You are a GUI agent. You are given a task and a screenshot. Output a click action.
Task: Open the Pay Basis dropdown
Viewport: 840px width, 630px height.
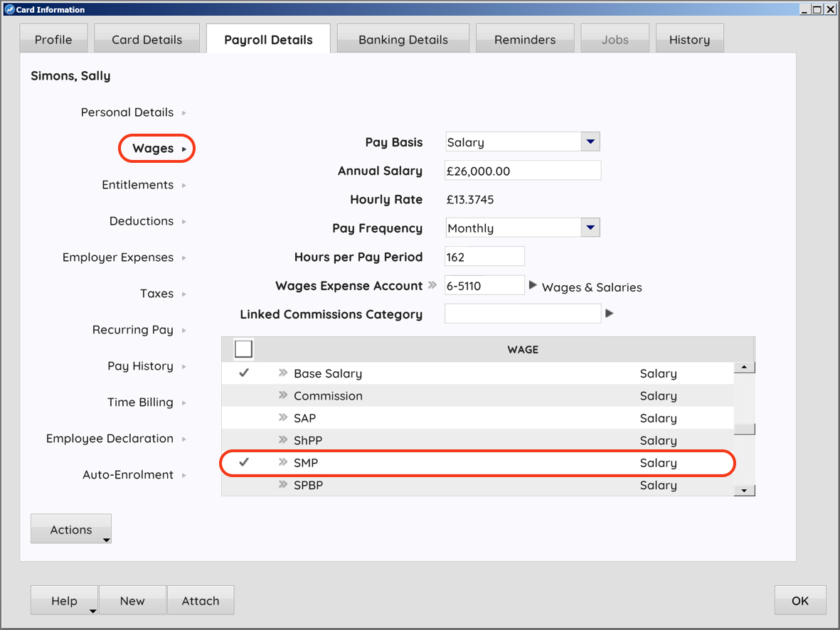coord(590,142)
